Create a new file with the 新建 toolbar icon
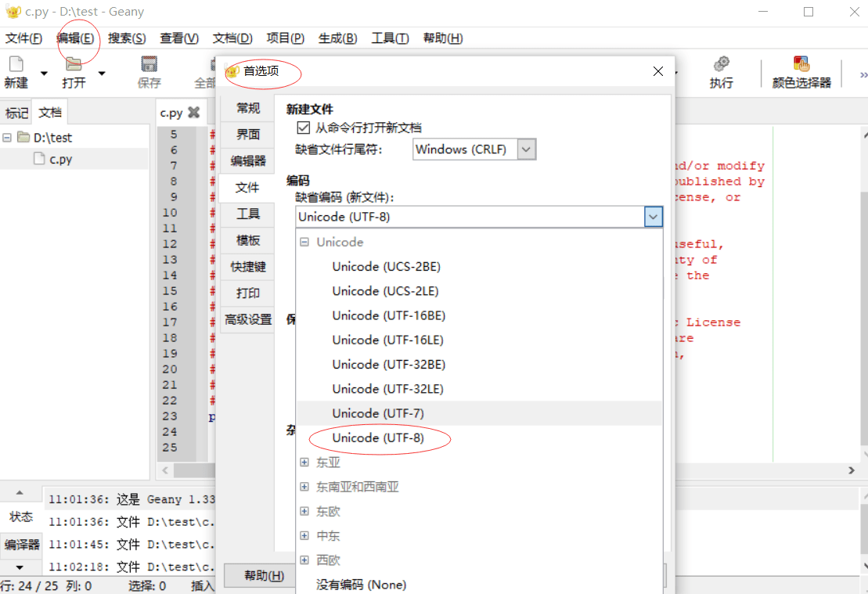The width and height of the screenshot is (868, 594). (17, 71)
